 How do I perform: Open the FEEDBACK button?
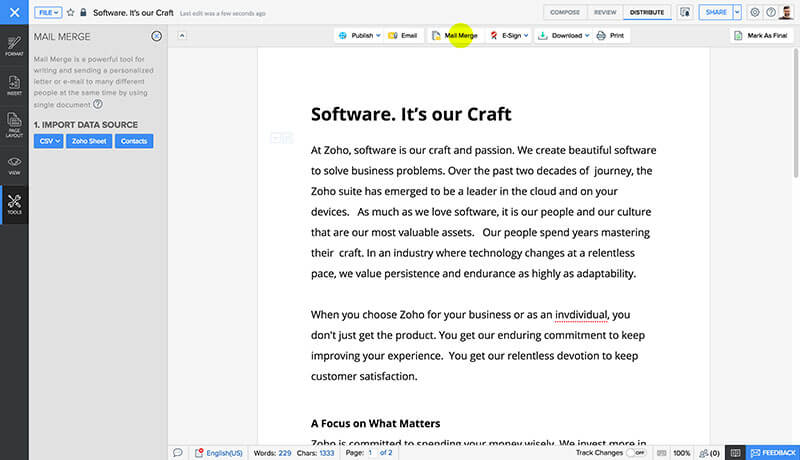click(773, 453)
